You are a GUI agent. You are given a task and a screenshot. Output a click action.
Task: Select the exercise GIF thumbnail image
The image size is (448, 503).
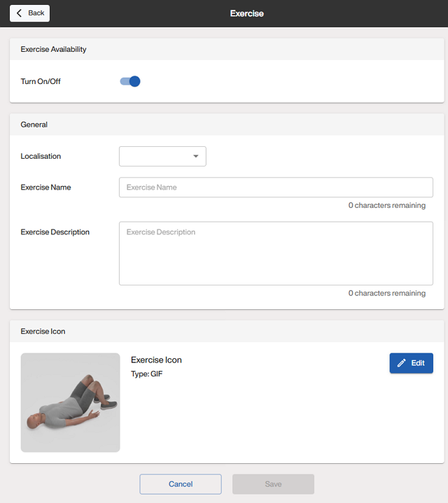[x=71, y=402]
